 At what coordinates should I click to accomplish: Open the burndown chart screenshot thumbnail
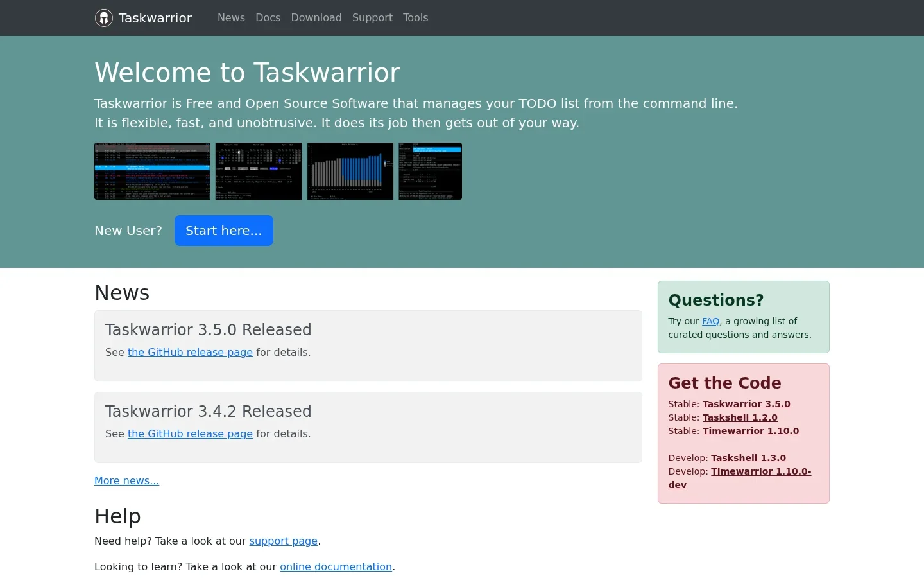pyautogui.click(x=350, y=171)
